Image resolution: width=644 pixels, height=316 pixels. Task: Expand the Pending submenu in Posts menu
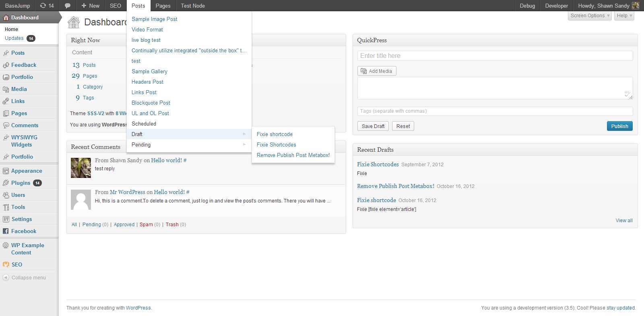(189, 145)
